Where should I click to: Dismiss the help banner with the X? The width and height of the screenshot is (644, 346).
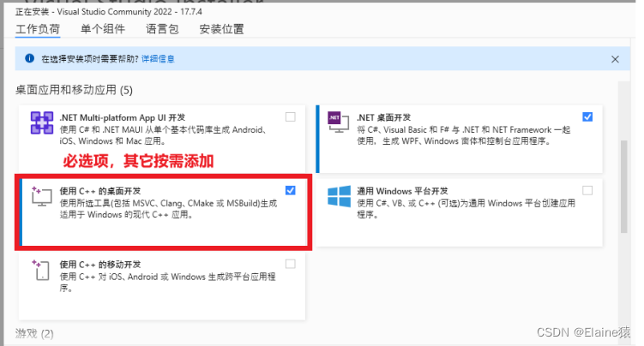point(615,59)
